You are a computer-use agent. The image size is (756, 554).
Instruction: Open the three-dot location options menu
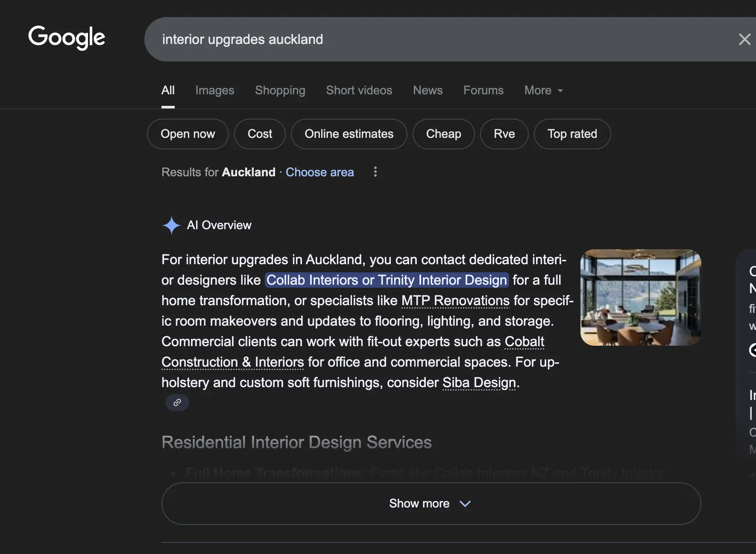pos(375,172)
